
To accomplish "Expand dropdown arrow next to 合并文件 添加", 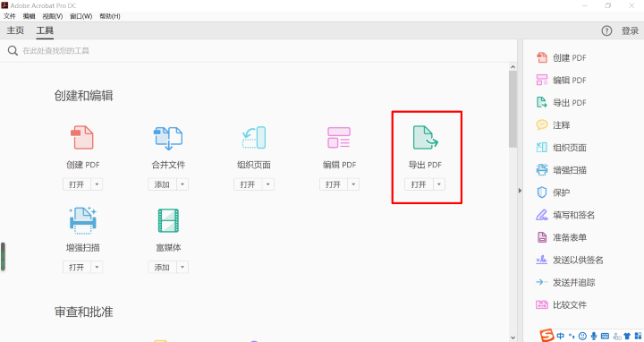I will [182, 184].
